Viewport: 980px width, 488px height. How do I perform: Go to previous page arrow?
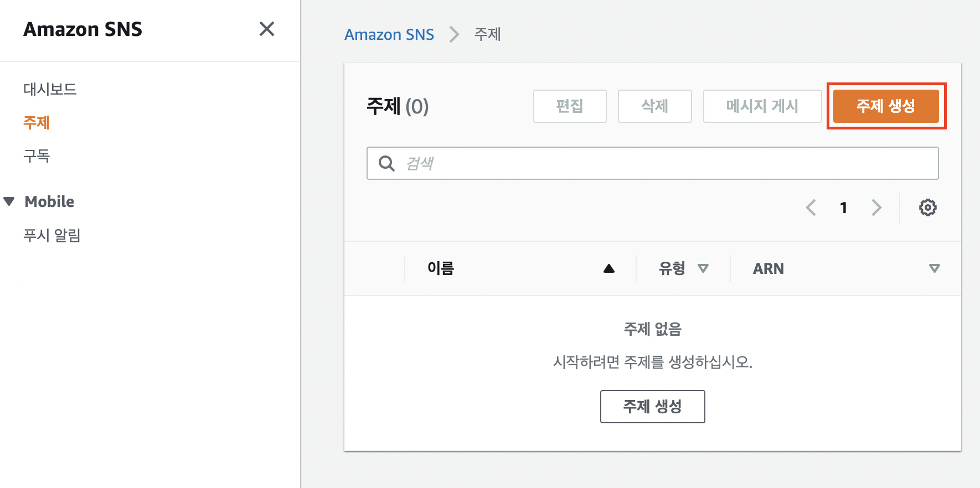[811, 207]
